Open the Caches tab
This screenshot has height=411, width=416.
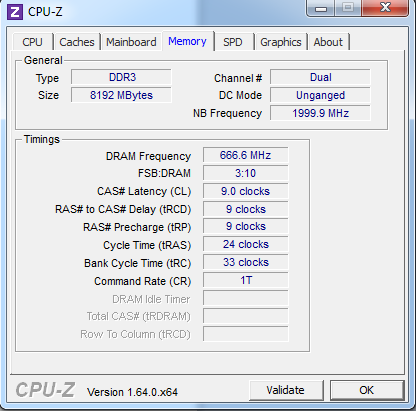pyautogui.click(x=77, y=42)
